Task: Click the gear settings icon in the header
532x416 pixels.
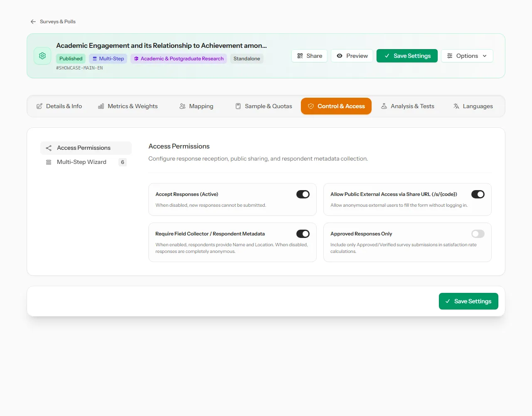Action: [42, 56]
